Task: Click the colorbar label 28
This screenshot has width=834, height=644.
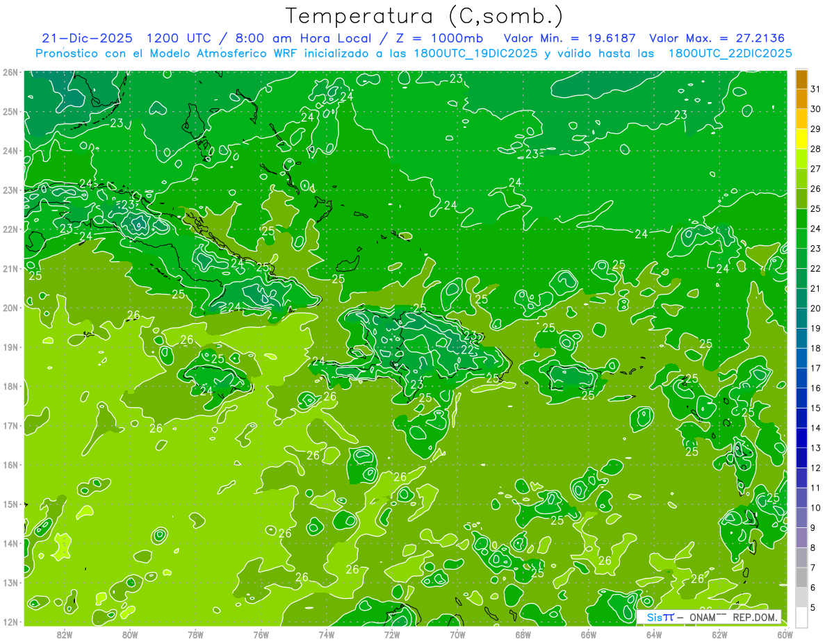Action: point(816,149)
